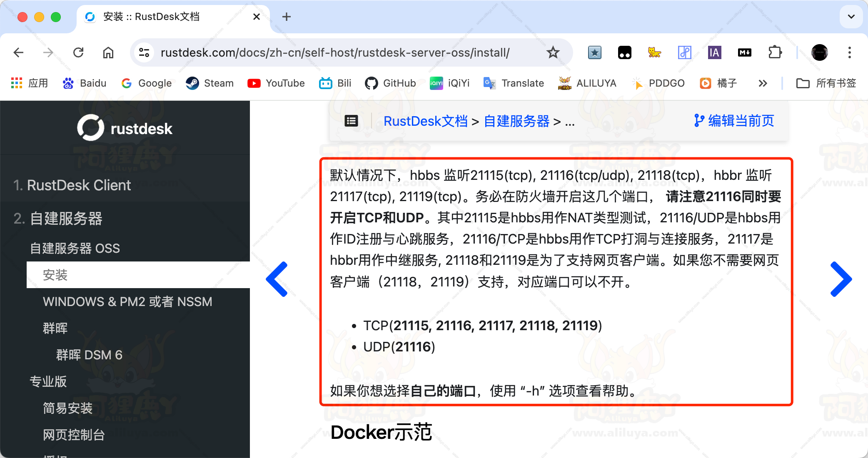Open WINDOWS & PM2 或者 NSSM page

[x=127, y=301]
